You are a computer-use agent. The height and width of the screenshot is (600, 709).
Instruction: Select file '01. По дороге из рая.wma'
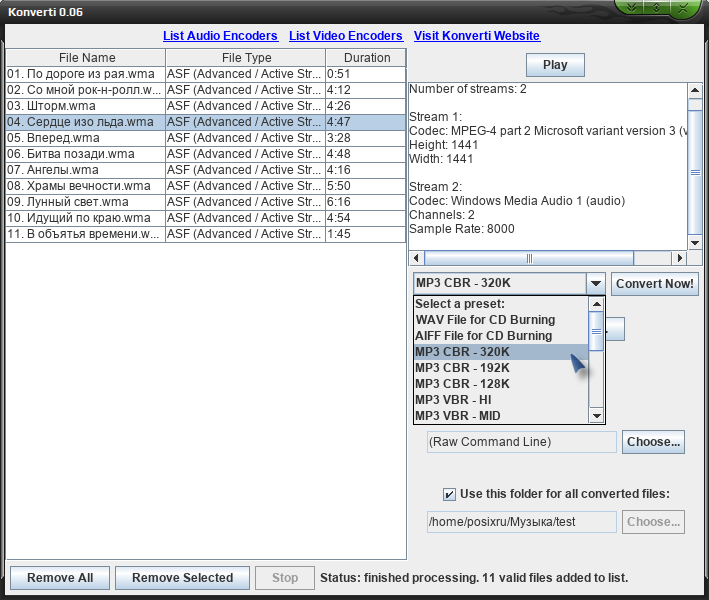(86, 74)
